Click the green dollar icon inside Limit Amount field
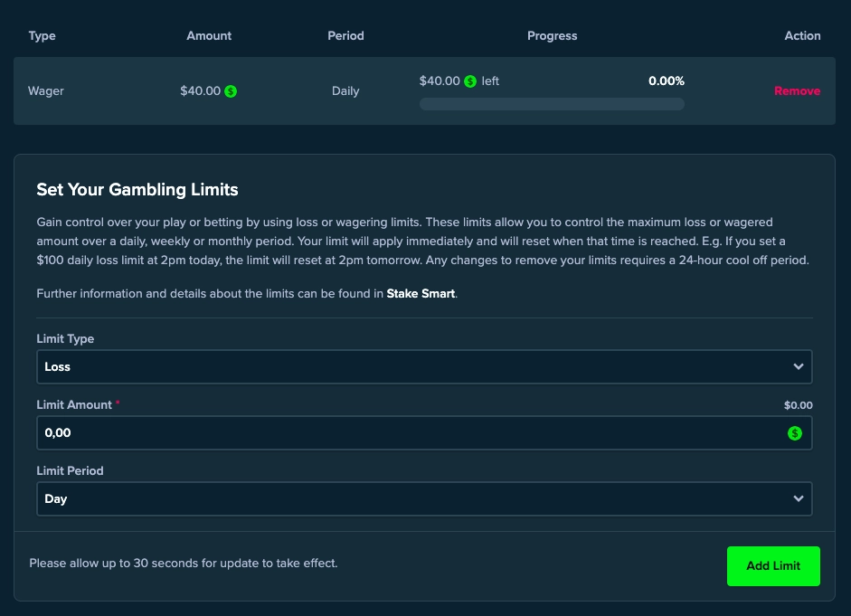851x616 pixels. (795, 432)
